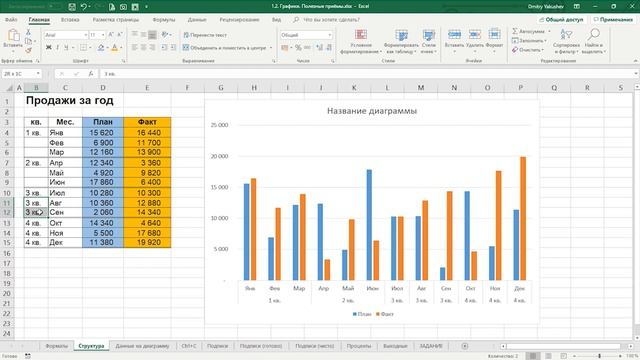Align text left in Alignment group
Viewport: 640px width, 360px height.
click(134, 48)
